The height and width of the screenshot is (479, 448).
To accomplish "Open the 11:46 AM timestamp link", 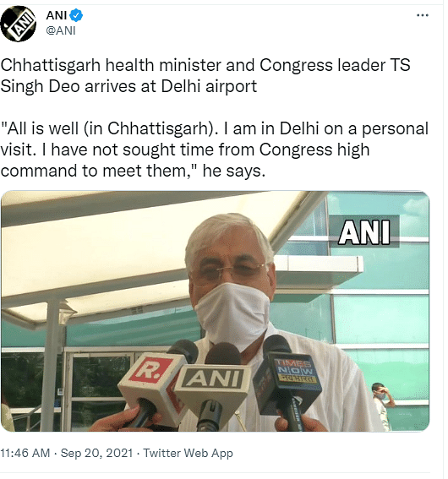I will click(25, 453).
